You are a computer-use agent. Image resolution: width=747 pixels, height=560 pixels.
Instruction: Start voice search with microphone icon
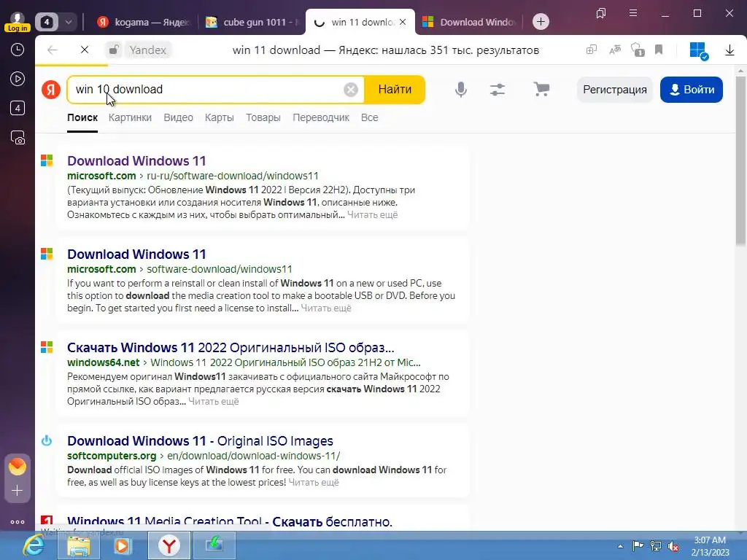click(461, 90)
